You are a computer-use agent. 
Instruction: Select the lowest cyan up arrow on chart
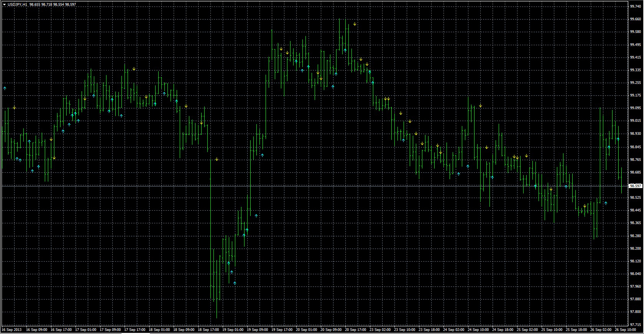[x=235, y=283]
